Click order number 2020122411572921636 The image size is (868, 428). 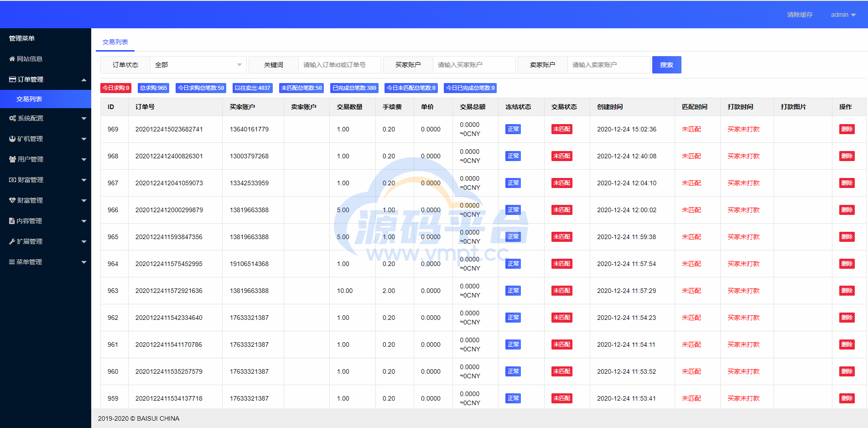point(169,291)
